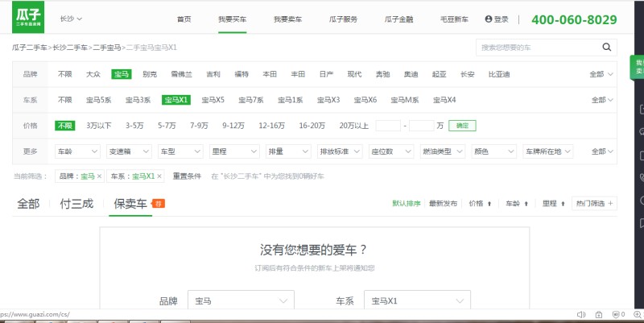
Task: Open the 座位数 dropdown
Action: tap(391, 151)
